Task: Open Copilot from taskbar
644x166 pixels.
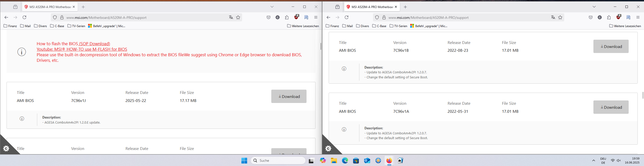Action: pos(323,160)
